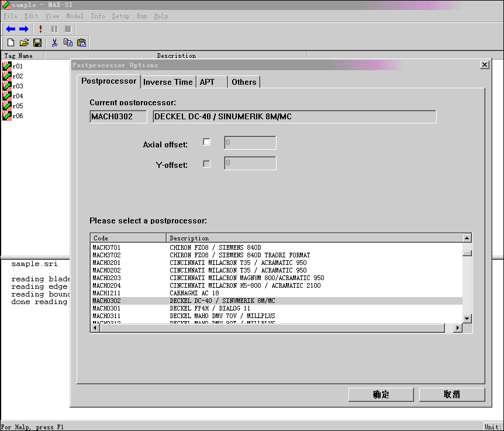Click the MACH0302 current postprocessor code field

point(118,117)
